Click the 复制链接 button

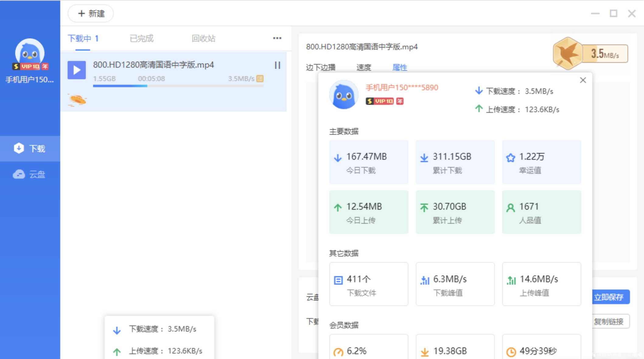click(x=611, y=322)
